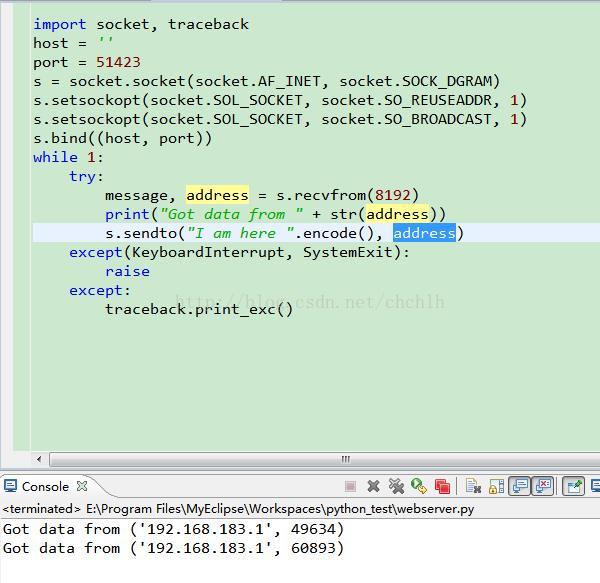Click the Terminate button in Console toolbar
The image size is (600, 583).
point(350,486)
